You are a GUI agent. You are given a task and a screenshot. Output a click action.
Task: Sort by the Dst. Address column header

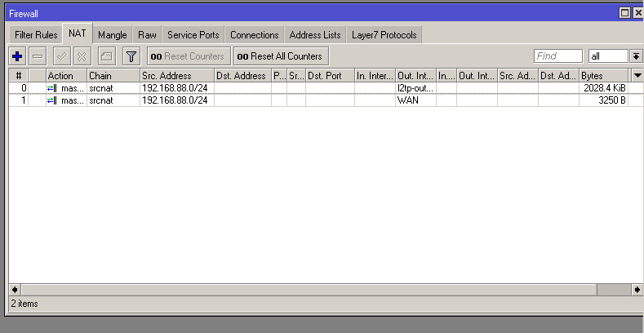point(242,76)
